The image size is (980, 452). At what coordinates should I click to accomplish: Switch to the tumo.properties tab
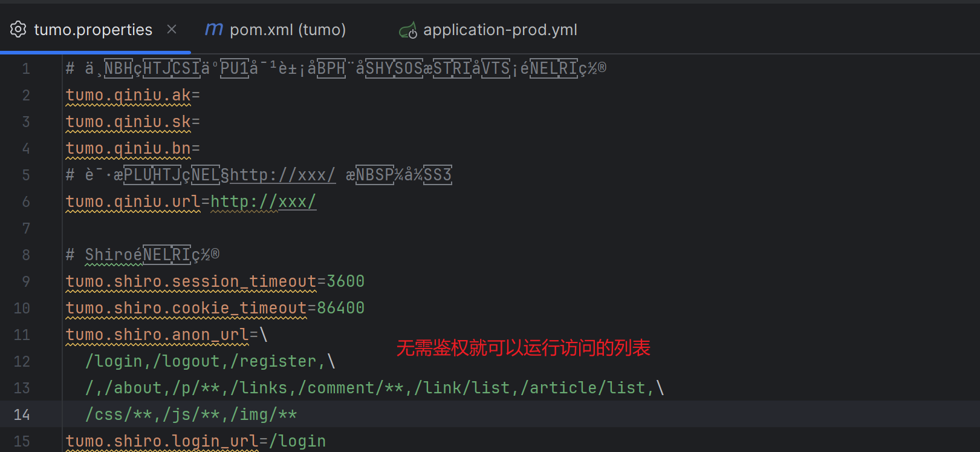(93, 30)
